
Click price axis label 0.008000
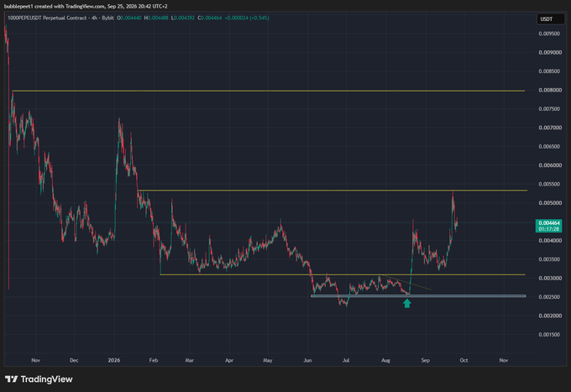coord(549,90)
